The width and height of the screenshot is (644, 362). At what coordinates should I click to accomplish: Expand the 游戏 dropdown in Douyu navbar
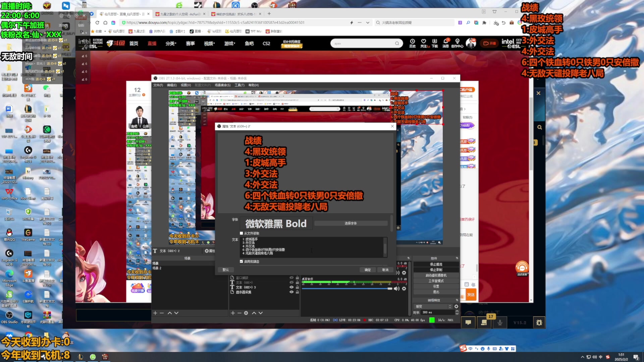[230, 44]
